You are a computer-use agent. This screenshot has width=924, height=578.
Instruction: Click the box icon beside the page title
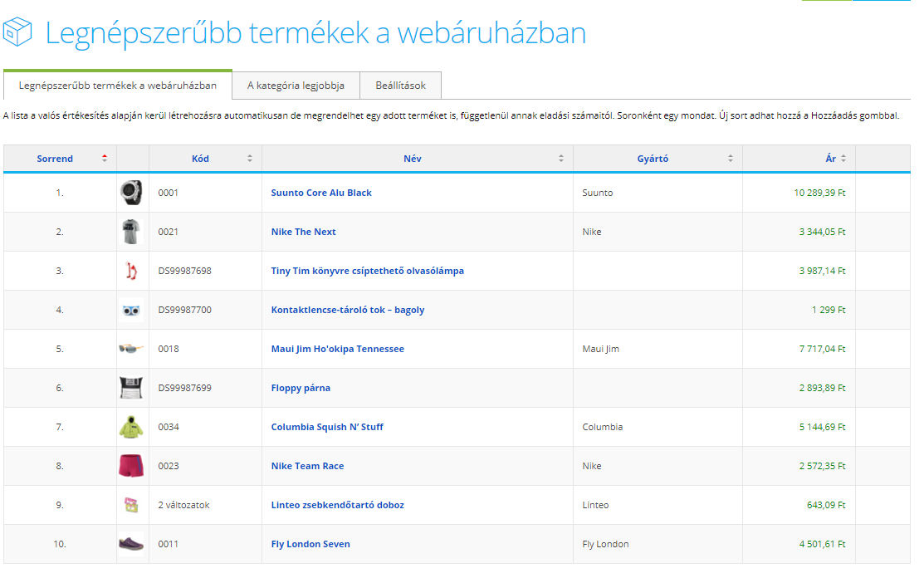click(x=17, y=32)
